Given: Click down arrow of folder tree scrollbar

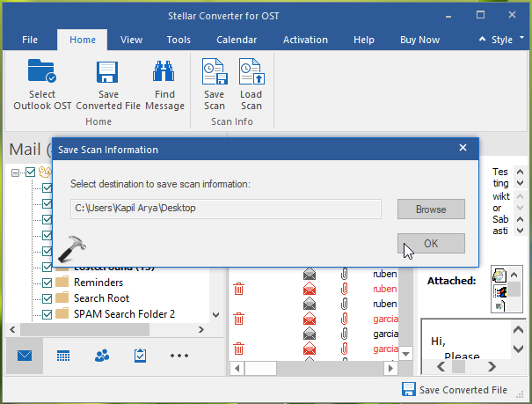Looking at the screenshot, I should tap(215, 315).
